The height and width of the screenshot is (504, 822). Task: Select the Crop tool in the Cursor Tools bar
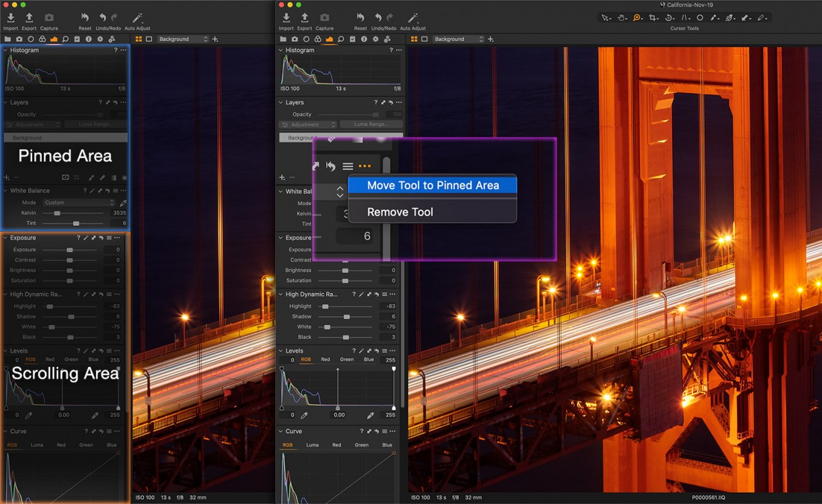pos(653,18)
